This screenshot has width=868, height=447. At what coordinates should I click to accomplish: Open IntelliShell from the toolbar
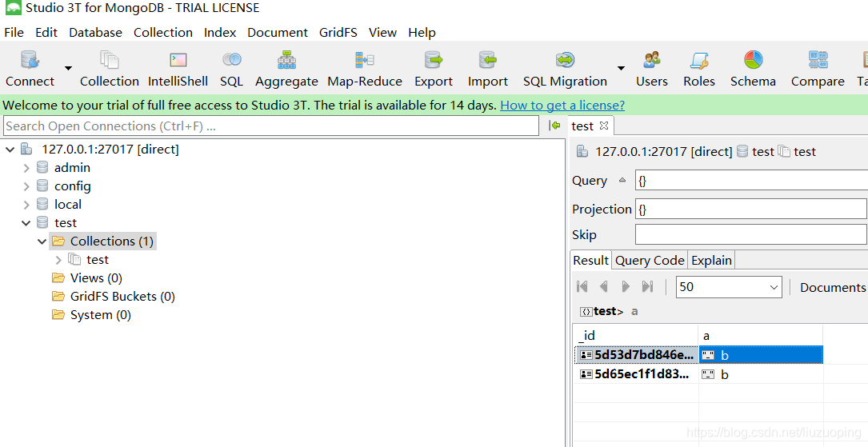tap(178, 69)
